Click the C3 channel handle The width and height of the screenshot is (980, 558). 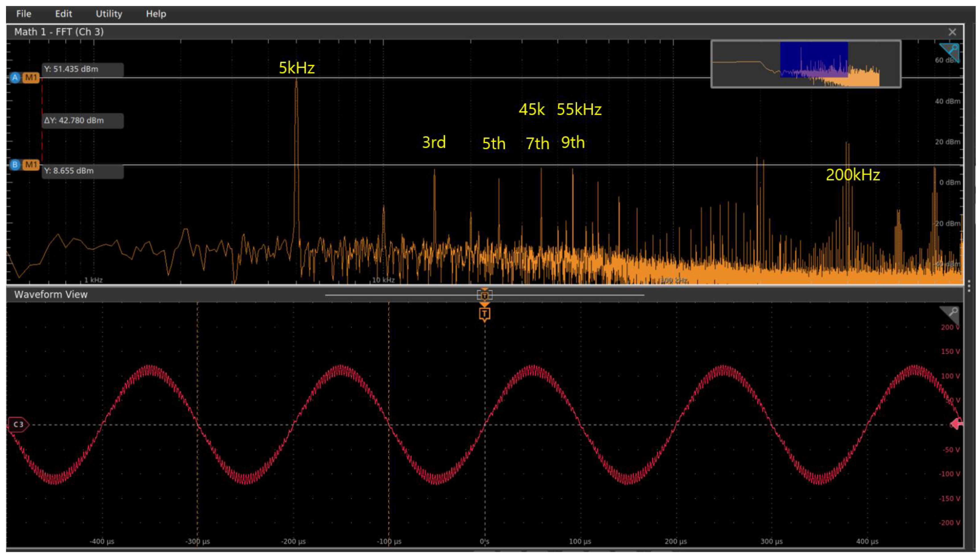18,424
